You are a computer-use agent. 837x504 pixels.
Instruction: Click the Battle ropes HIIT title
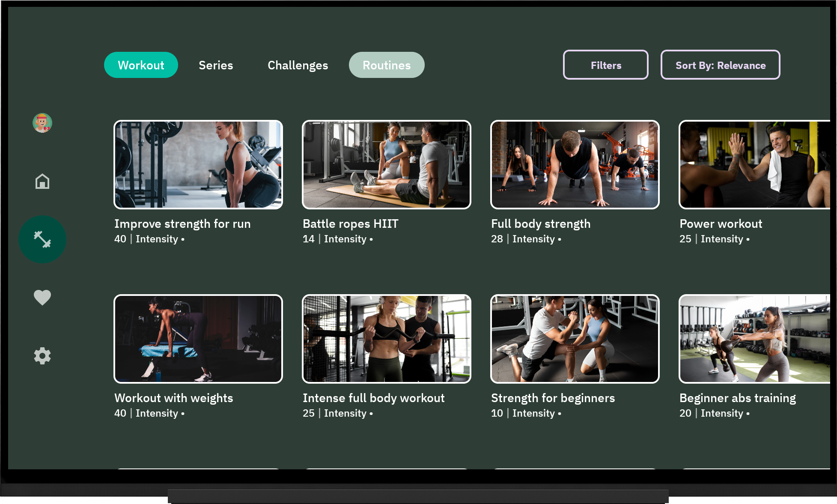point(350,224)
